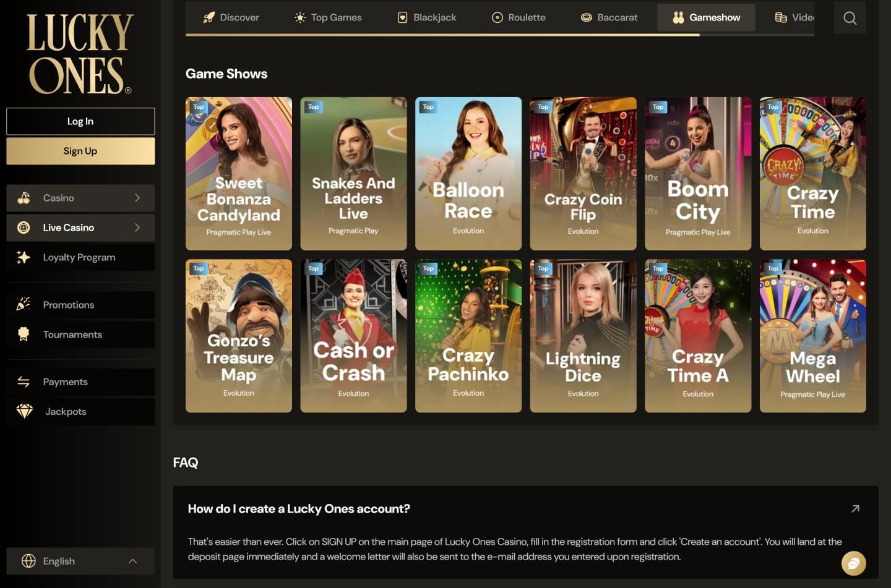Click the Live Casino chip icon
Screen dimensions: 891x588
point(23,228)
